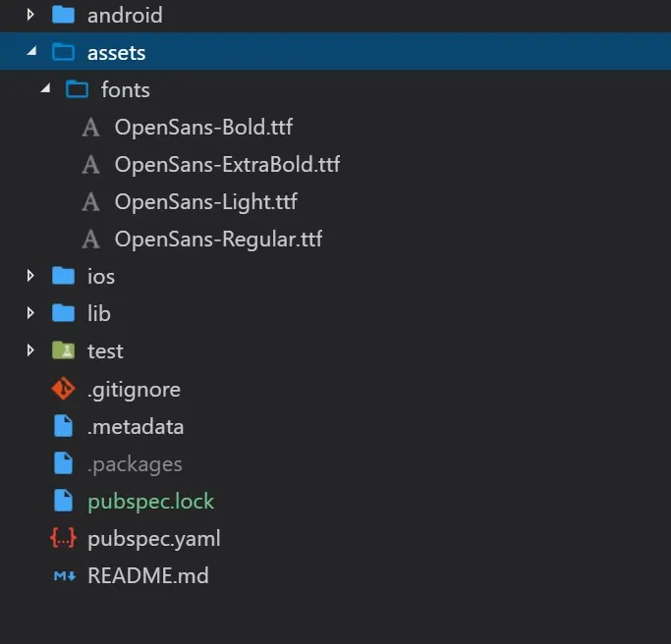Expand the ios folder arrow

(x=30, y=276)
